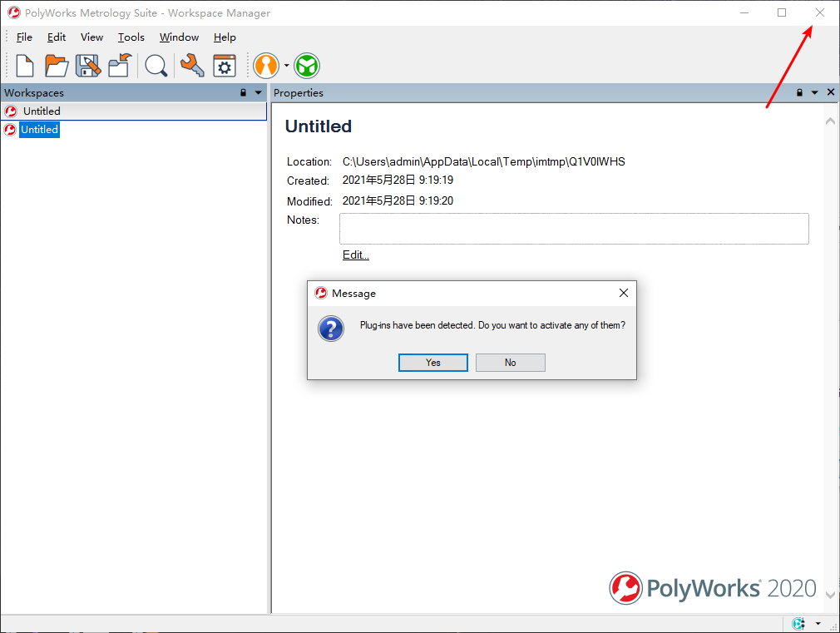This screenshot has width=840, height=633.
Task: Open the magnifying glass search tool
Action: (156, 66)
